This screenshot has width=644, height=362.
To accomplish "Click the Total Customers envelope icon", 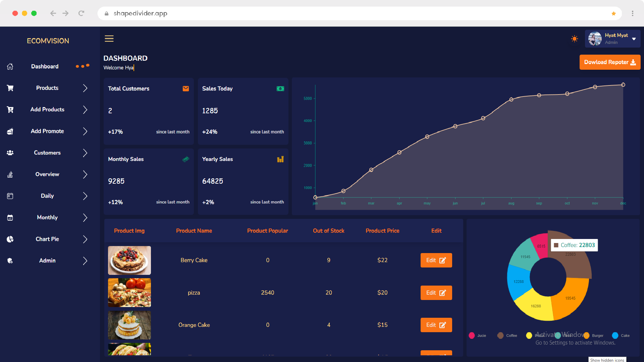I will 185,89.
